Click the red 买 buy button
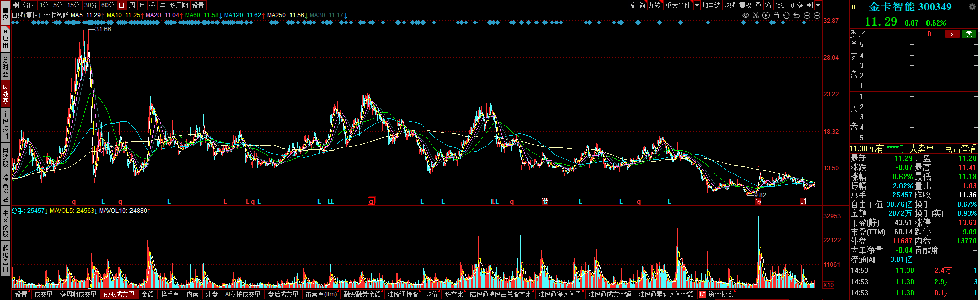Viewport: 980px width, 300px height. pyautogui.click(x=952, y=34)
